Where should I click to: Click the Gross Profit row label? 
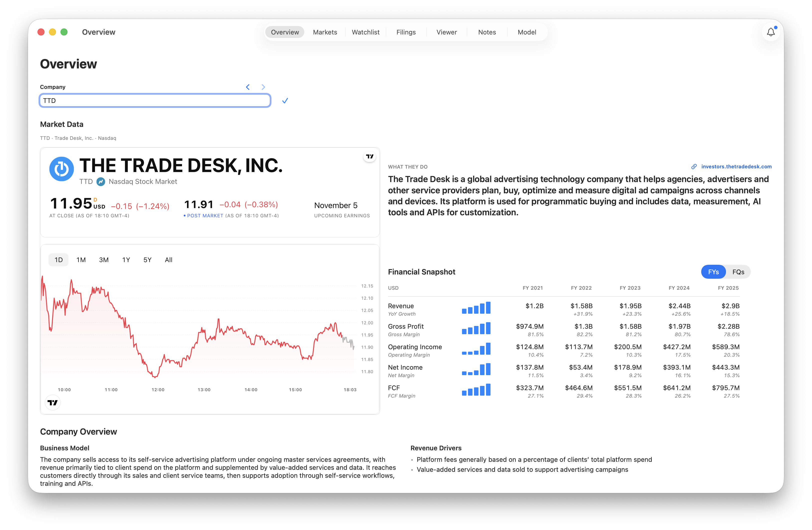coord(406,326)
